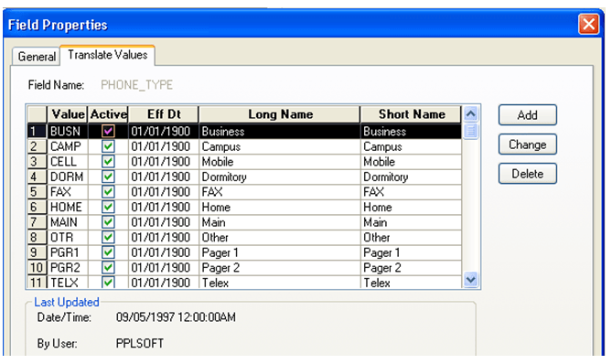Click the Long Name column header

tap(279, 114)
